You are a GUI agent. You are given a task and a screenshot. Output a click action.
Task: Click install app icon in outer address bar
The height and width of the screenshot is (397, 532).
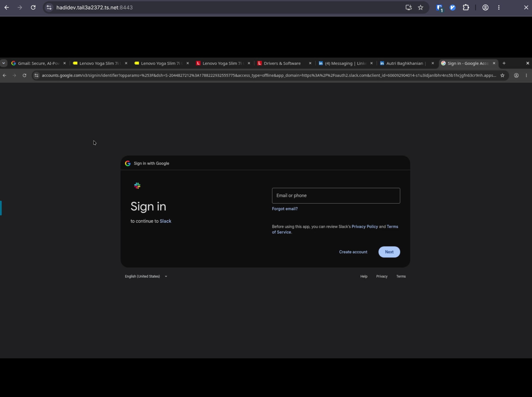409,7
